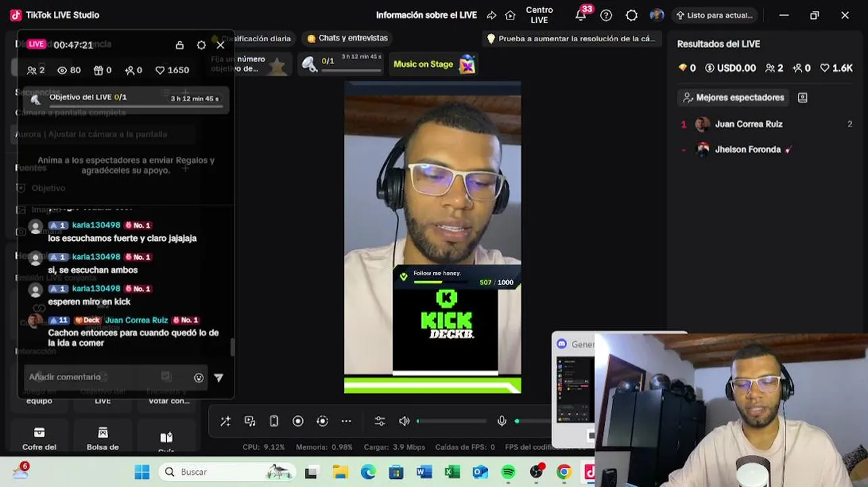Send comment with arrow icon

click(x=218, y=378)
